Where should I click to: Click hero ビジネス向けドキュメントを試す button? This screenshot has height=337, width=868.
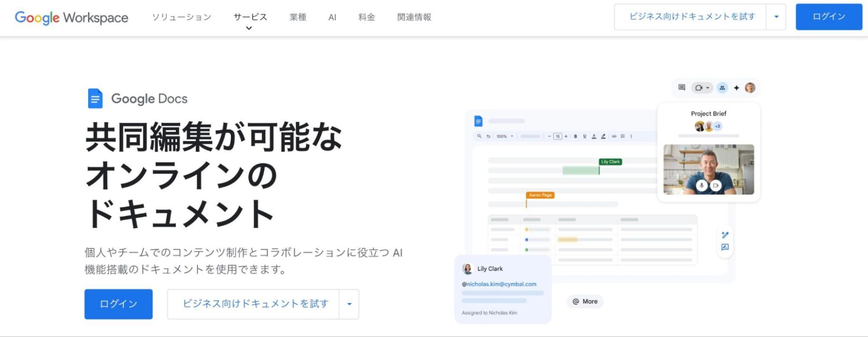(x=253, y=304)
